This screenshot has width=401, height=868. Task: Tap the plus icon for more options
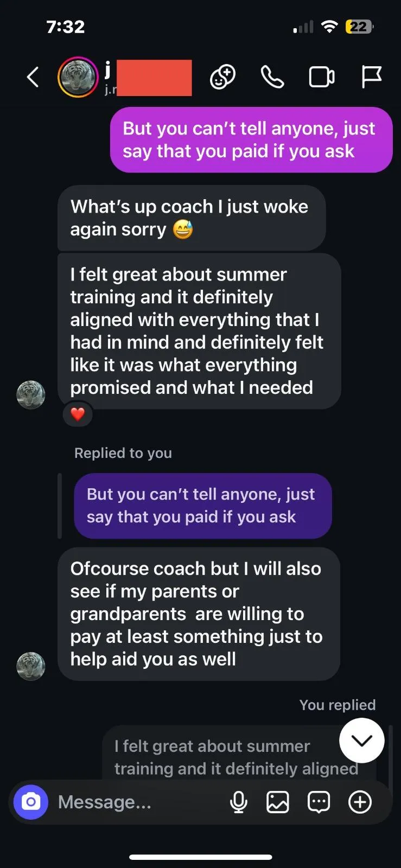(x=360, y=802)
